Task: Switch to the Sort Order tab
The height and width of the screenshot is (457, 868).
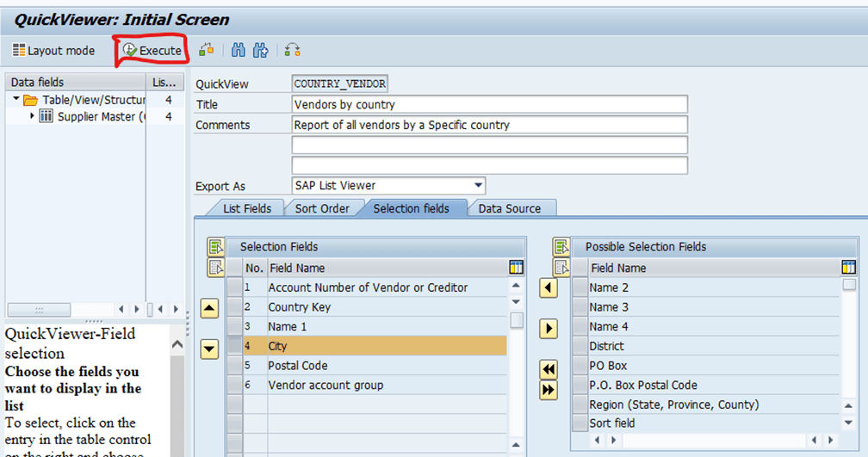Action: point(322,208)
